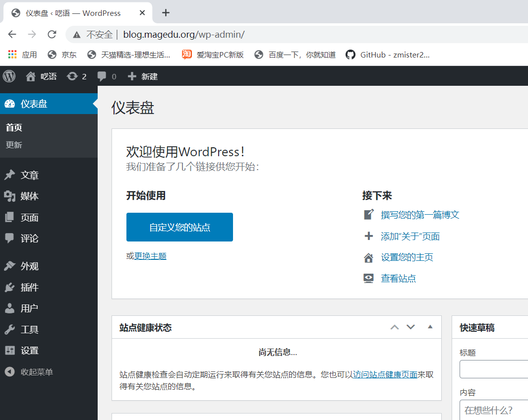
Task: Open the 访问站点健康页面 link
Action: click(385, 374)
